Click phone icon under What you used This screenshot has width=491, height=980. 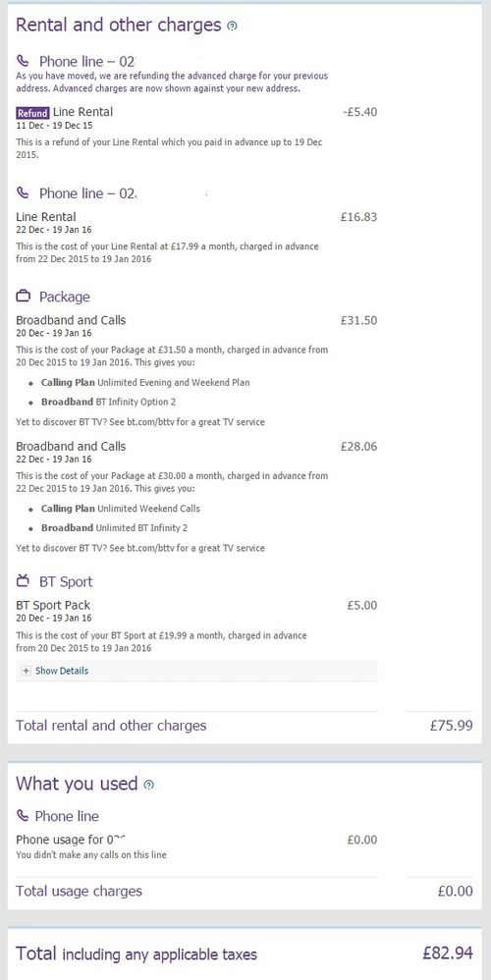tap(23, 816)
